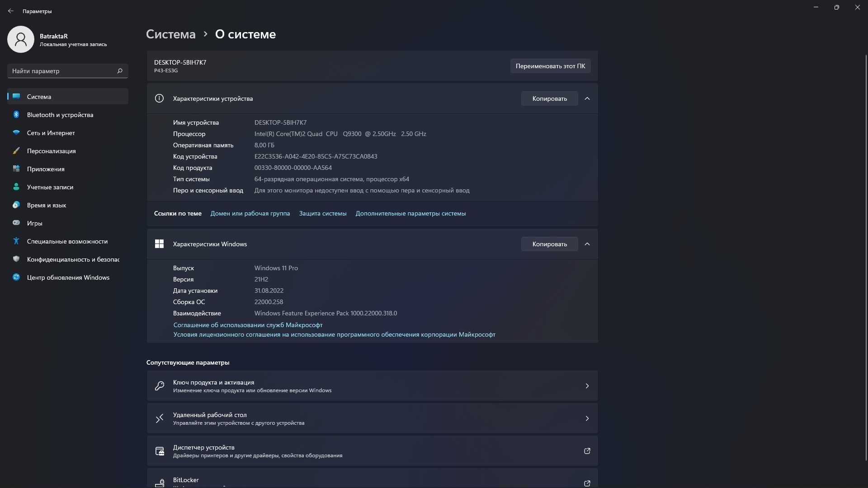
Task: Open Bluetooth и устройства settings icon
Action: click(16, 115)
